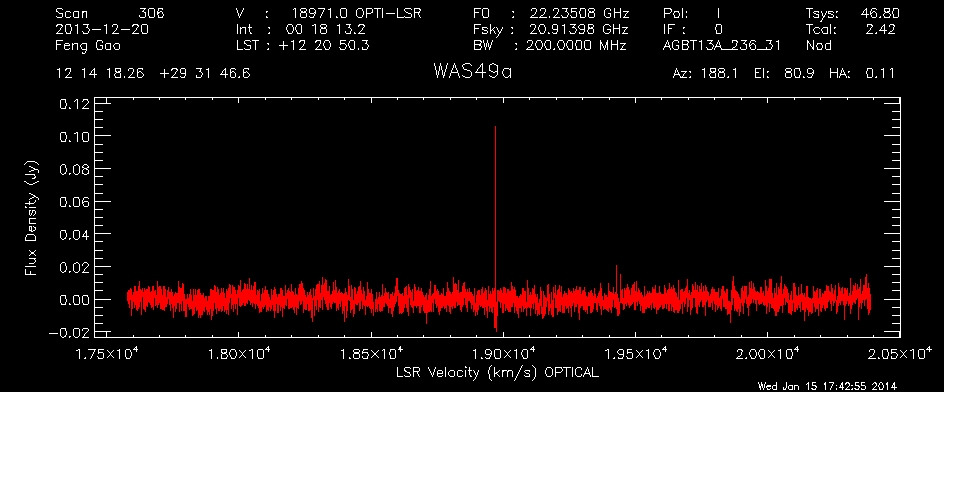Click the y-axis tick label 0.12

(x=74, y=104)
